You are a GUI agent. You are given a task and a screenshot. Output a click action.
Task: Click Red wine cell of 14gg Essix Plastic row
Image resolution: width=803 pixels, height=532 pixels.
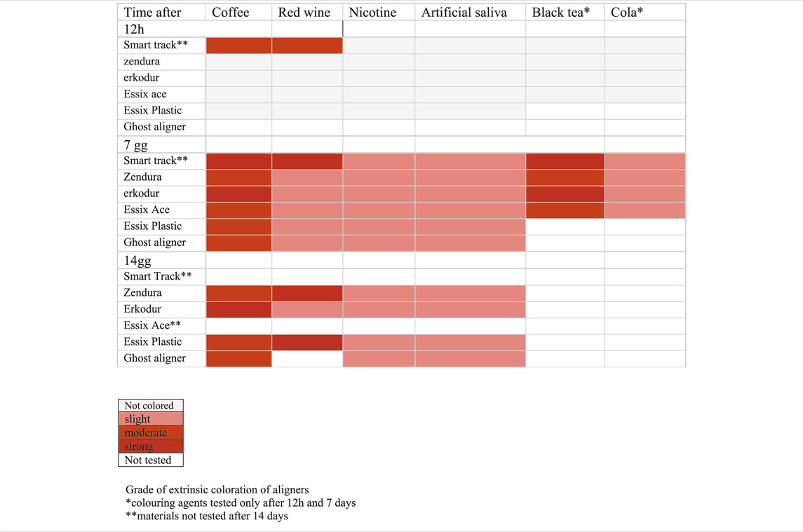[307, 342]
